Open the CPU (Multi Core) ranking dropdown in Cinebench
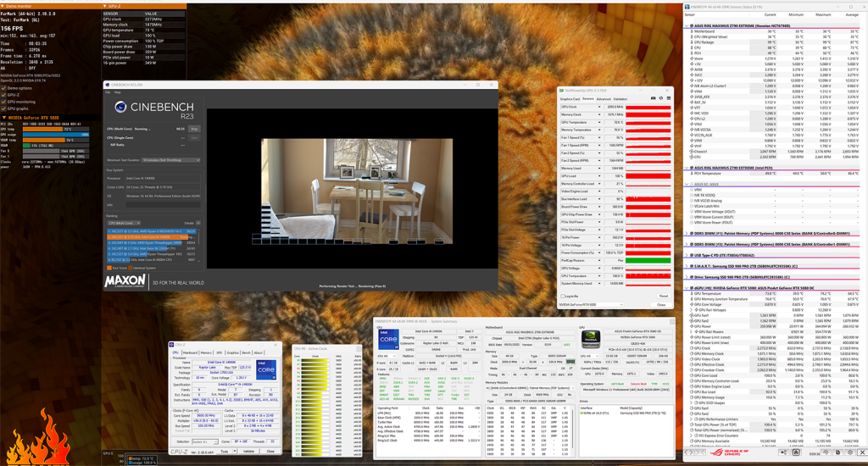 (x=124, y=223)
